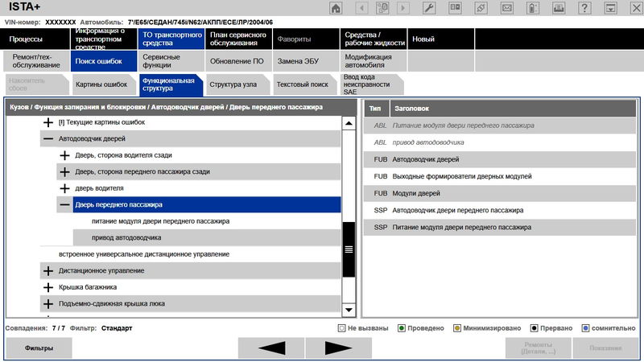Viewport: 644px width, 362px height.
Task: Expand the 'дверь водителя' tree node
Action: click(x=64, y=188)
